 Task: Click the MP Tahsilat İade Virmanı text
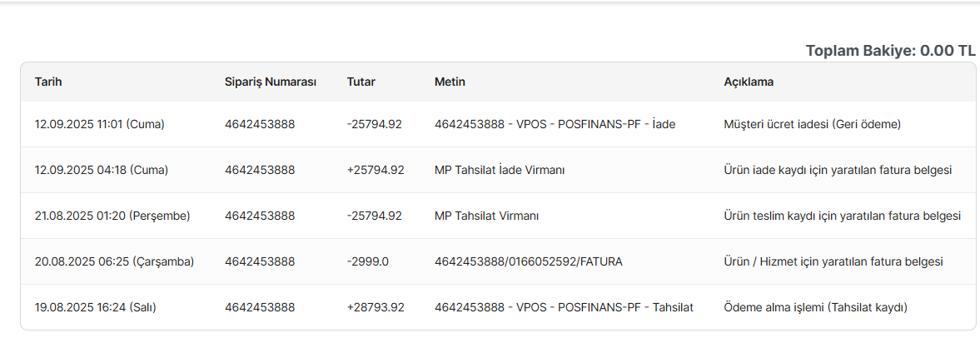[500, 170]
